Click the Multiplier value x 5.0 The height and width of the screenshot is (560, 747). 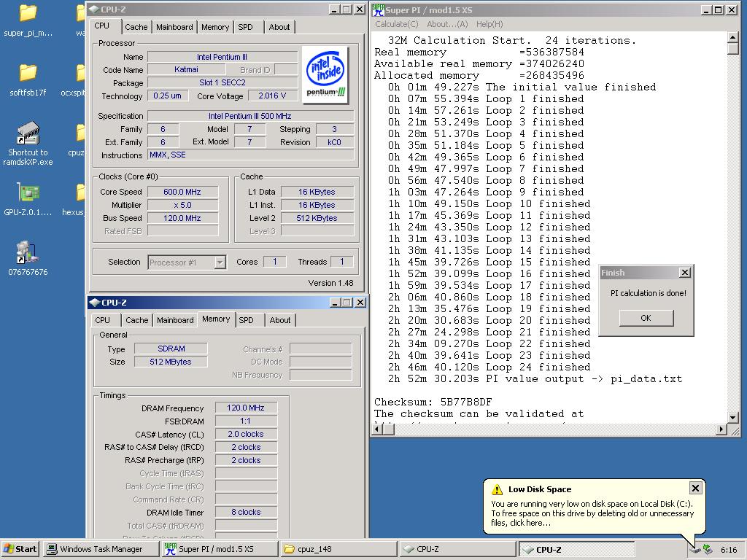coord(182,205)
